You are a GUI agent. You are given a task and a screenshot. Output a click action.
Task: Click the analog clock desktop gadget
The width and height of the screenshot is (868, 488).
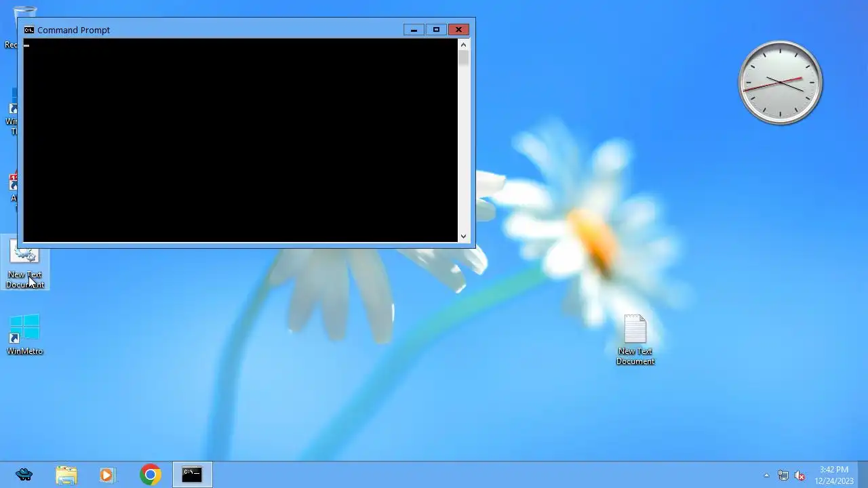point(780,83)
